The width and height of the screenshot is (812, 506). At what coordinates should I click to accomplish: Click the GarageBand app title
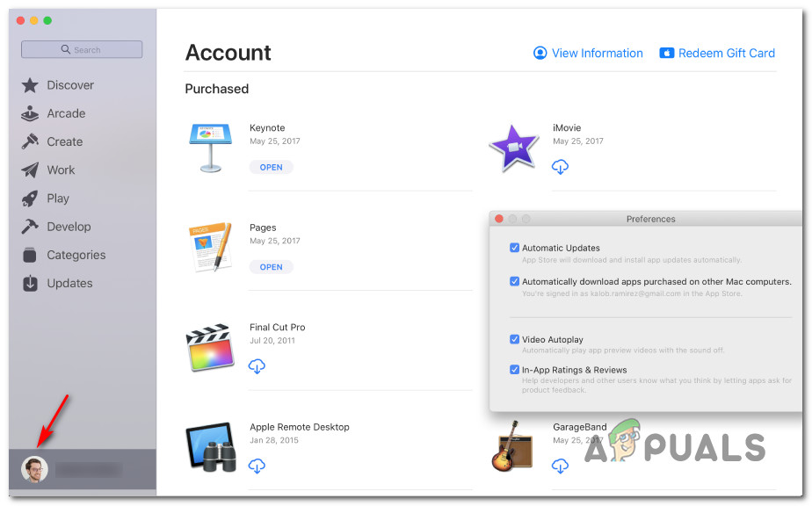(579, 427)
